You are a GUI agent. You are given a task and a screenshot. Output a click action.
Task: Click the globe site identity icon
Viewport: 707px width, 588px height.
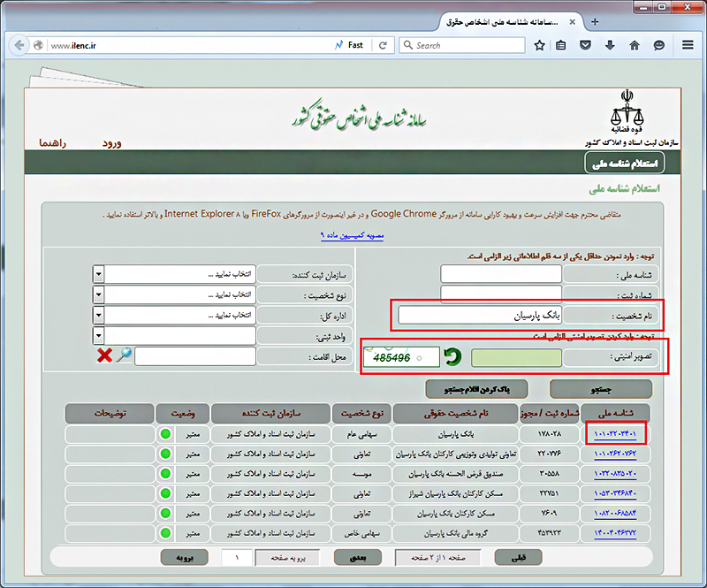[x=38, y=45]
